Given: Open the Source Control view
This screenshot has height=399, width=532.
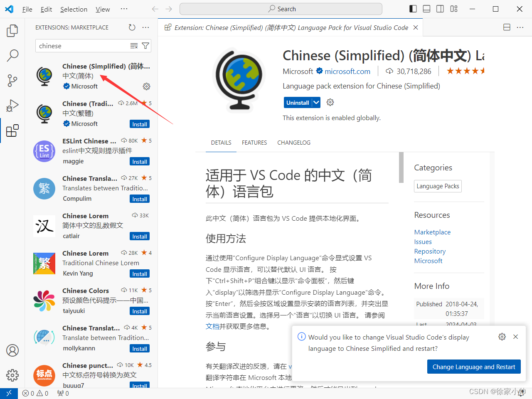Looking at the screenshot, I should (x=12, y=80).
